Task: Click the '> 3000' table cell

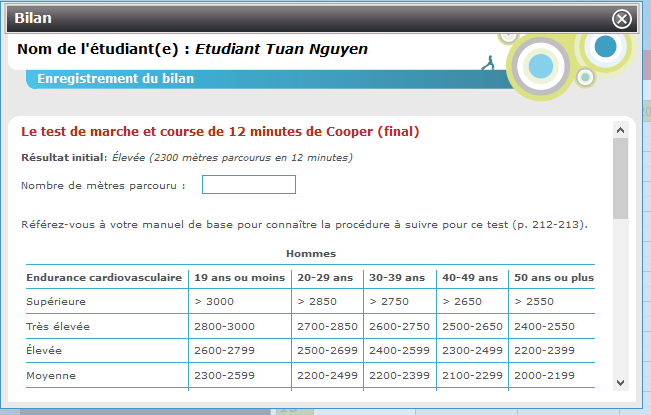Action: pos(213,301)
